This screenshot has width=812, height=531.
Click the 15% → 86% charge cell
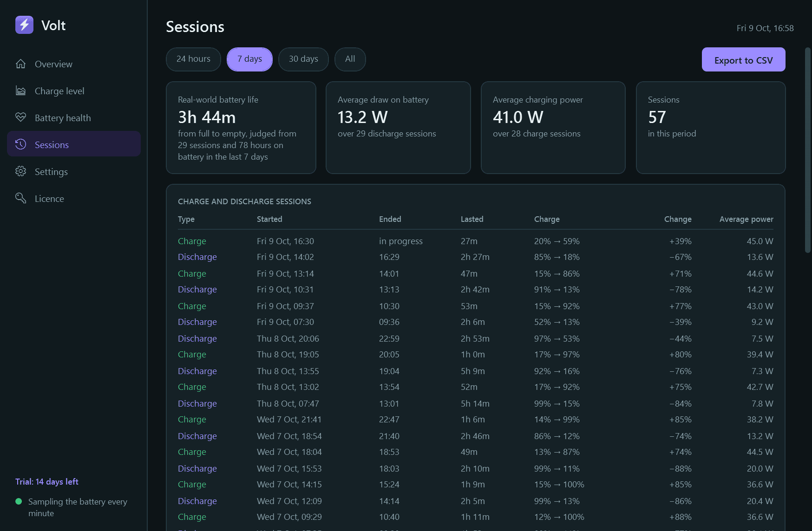557,274
